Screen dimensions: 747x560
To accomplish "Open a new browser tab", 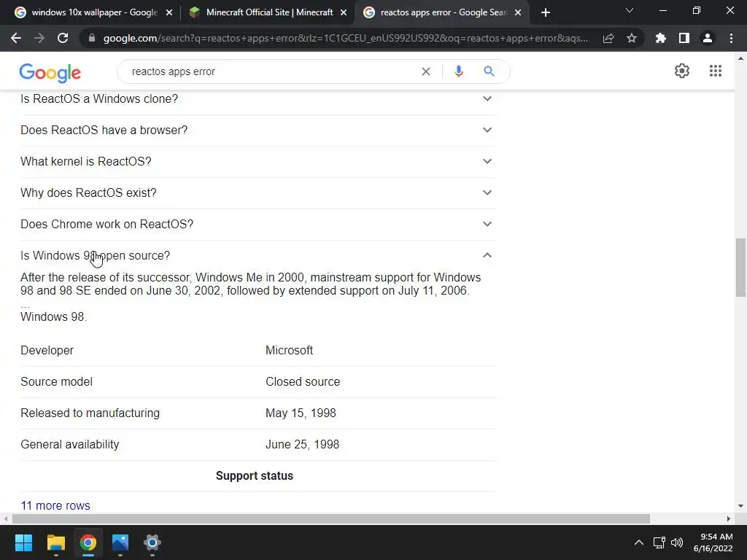I will (546, 12).
